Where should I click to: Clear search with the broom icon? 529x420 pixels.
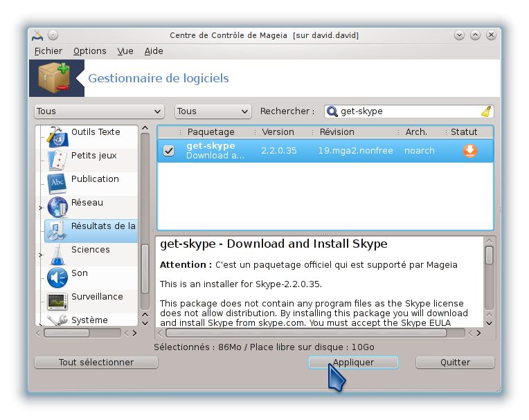tap(486, 111)
